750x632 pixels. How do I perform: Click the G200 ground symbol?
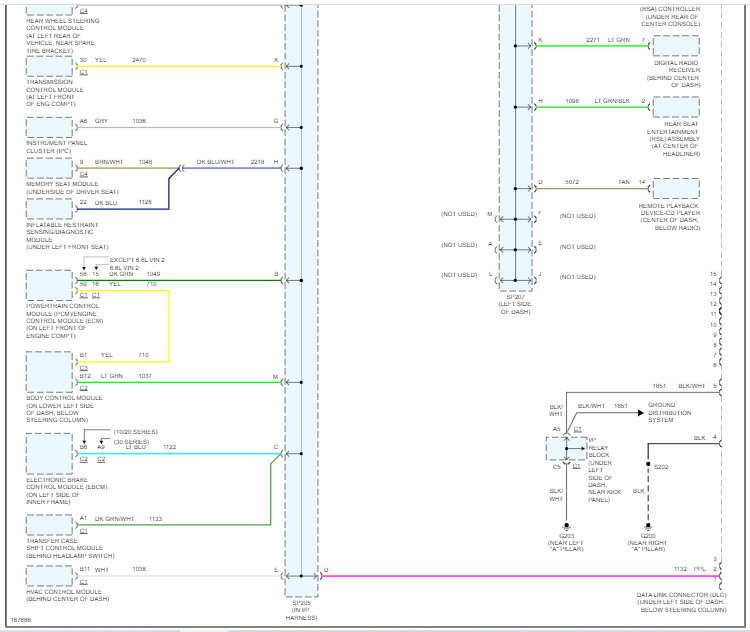pyautogui.click(x=648, y=526)
